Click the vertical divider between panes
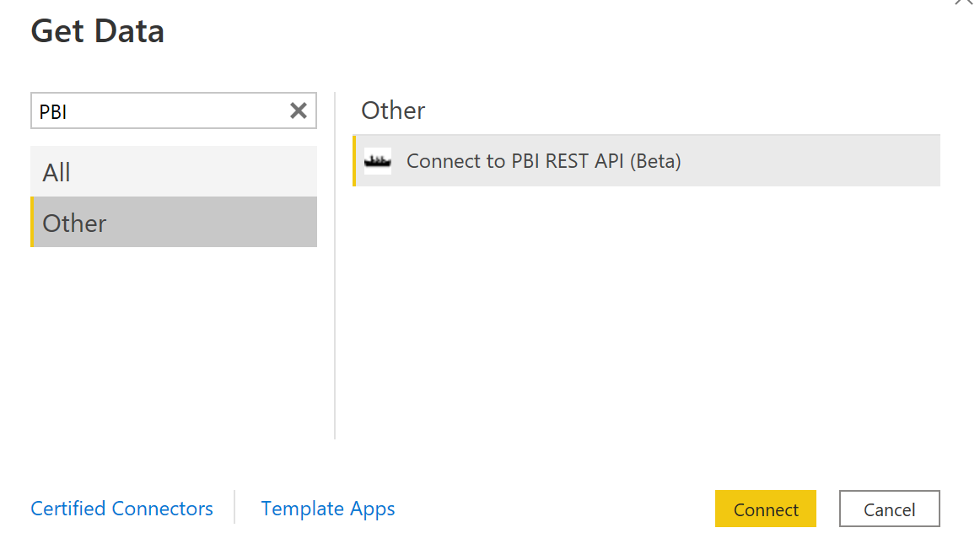 tap(335, 337)
